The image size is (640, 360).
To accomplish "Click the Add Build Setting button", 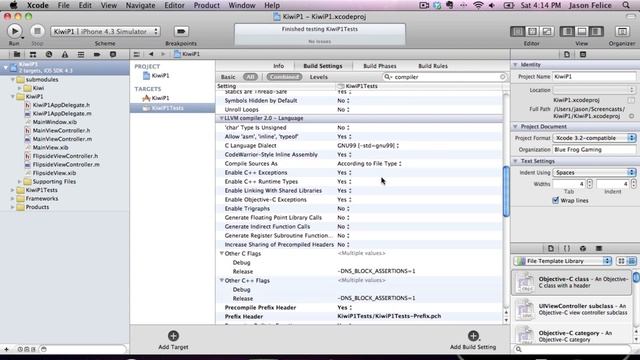I will (x=473, y=340).
